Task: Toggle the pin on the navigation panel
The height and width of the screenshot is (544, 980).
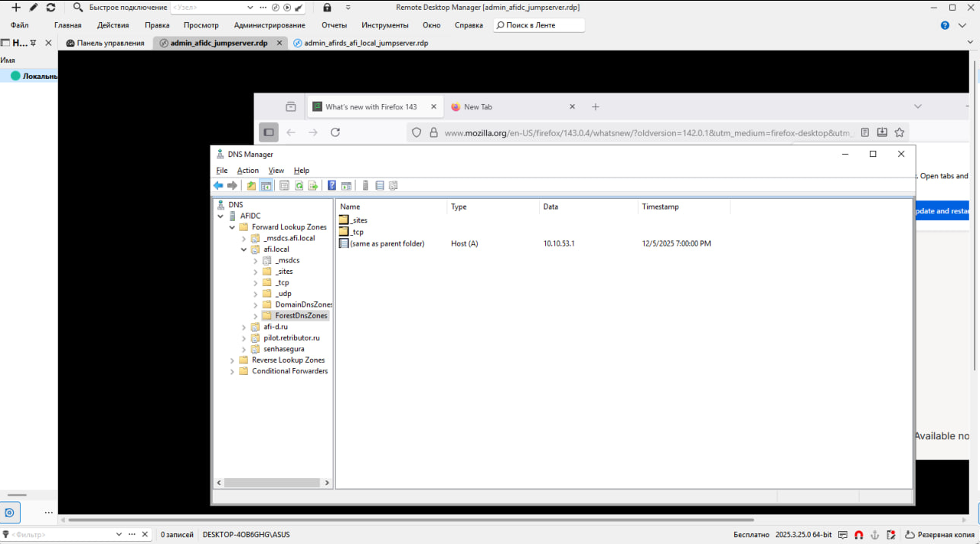Action: click(33, 44)
